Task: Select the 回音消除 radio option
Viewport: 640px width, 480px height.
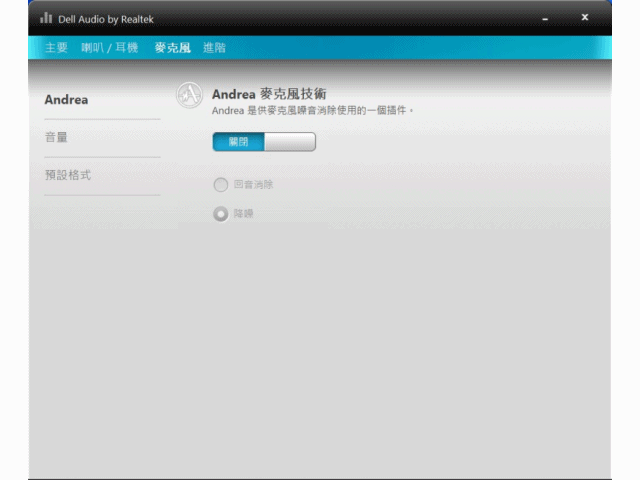Action: [221, 185]
